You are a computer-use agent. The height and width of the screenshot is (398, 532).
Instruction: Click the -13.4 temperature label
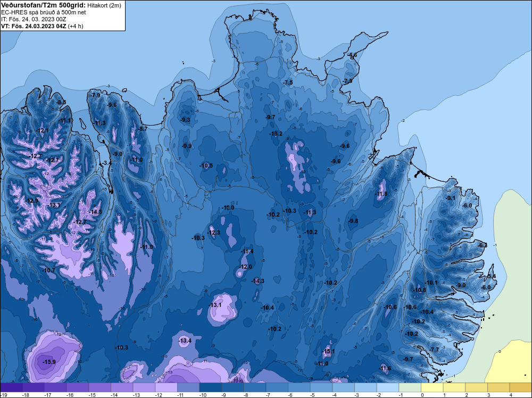point(185,341)
